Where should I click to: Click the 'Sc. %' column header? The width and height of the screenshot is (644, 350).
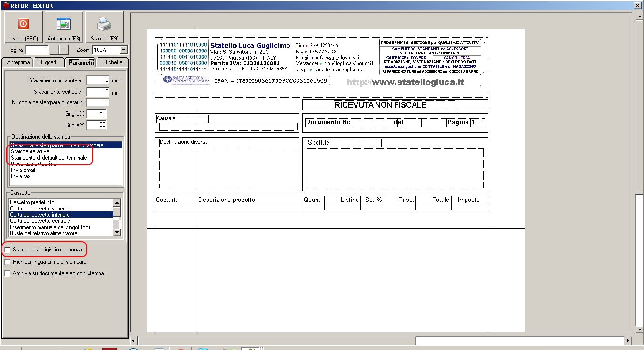coord(374,200)
